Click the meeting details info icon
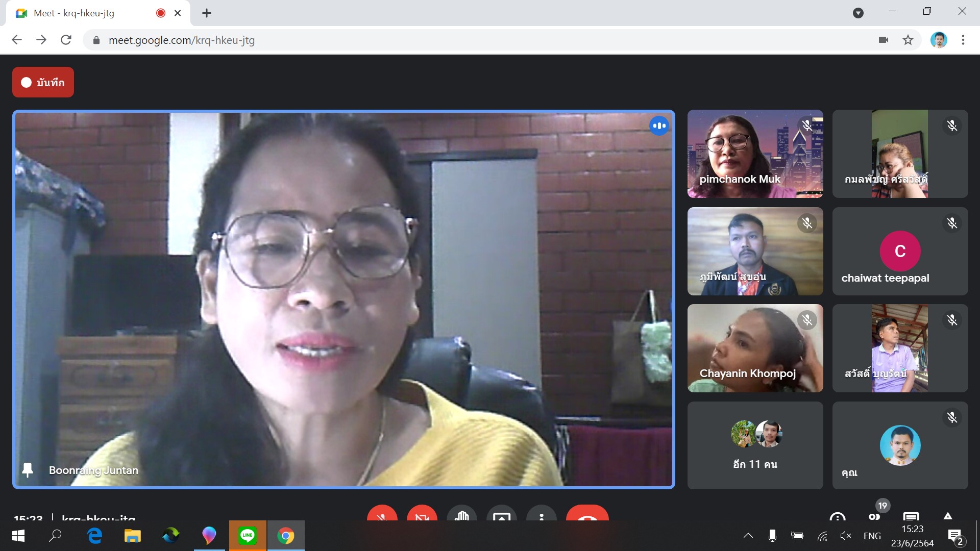The image size is (980, 551). tap(838, 516)
